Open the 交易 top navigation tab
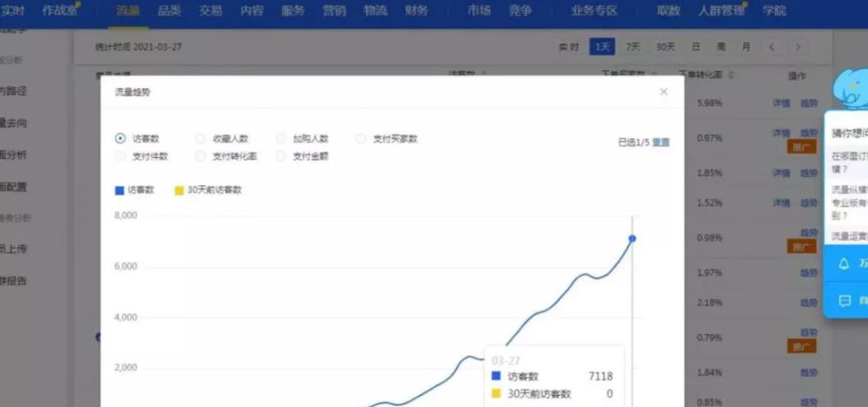This screenshot has height=407, width=868. [211, 11]
